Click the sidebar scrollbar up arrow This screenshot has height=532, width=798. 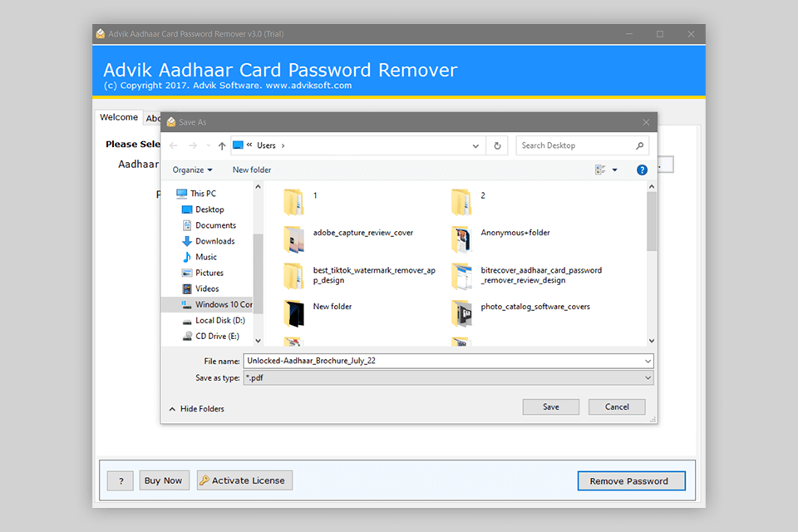(x=258, y=187)
